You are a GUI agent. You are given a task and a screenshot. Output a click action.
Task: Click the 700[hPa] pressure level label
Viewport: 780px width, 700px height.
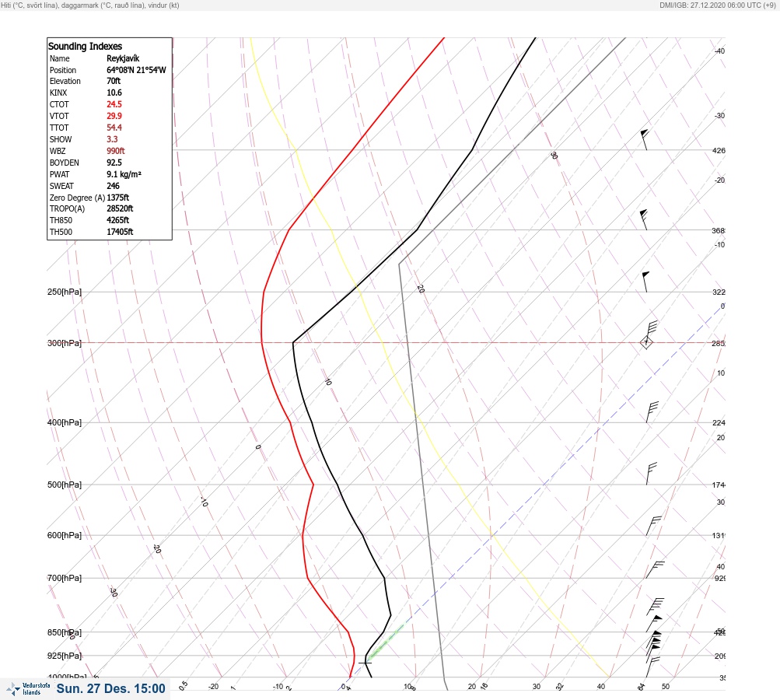(65, 578)
